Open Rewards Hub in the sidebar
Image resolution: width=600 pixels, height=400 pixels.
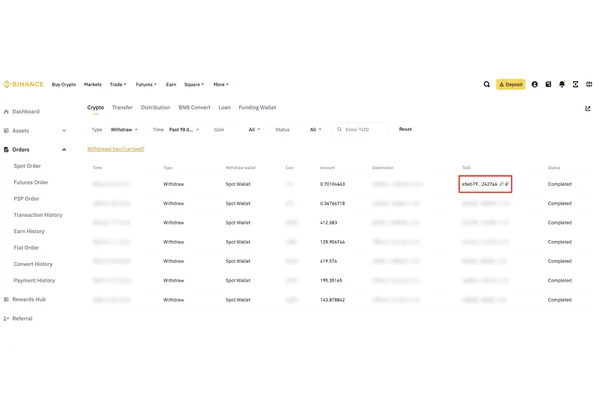tap(29, 299)
